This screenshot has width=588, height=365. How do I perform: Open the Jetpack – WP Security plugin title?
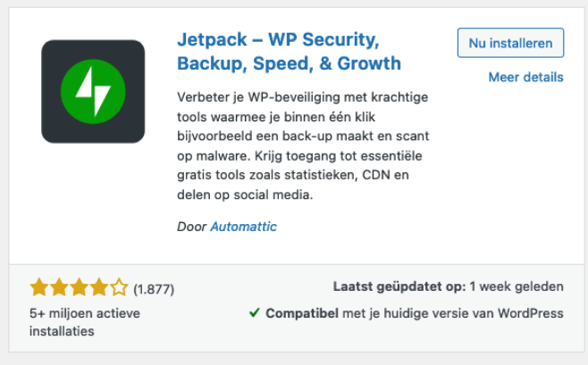click(290, 51)
